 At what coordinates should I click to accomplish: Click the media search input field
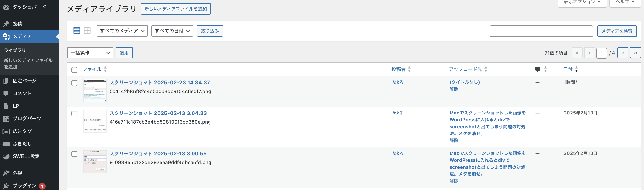tap(541, 31)
